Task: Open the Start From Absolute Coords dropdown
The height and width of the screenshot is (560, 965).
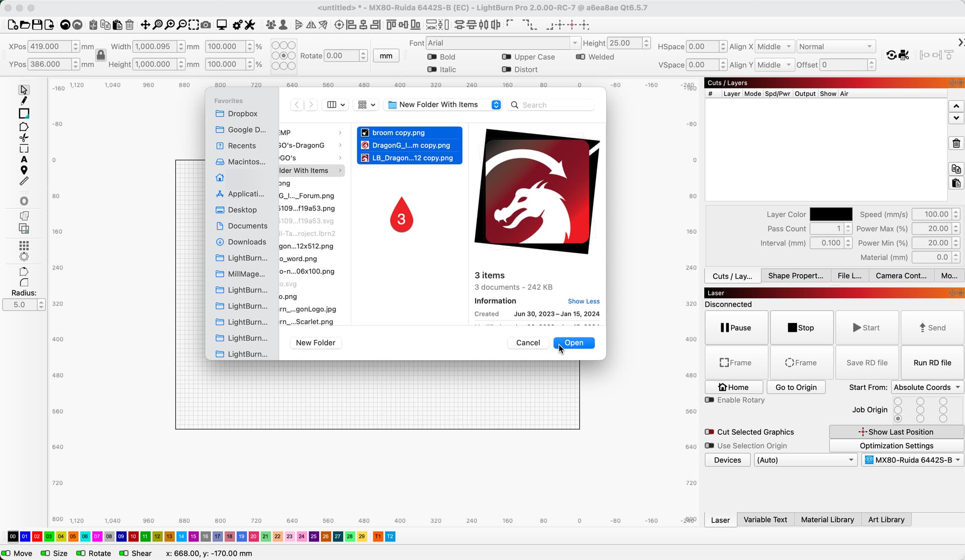Action: 927,387
